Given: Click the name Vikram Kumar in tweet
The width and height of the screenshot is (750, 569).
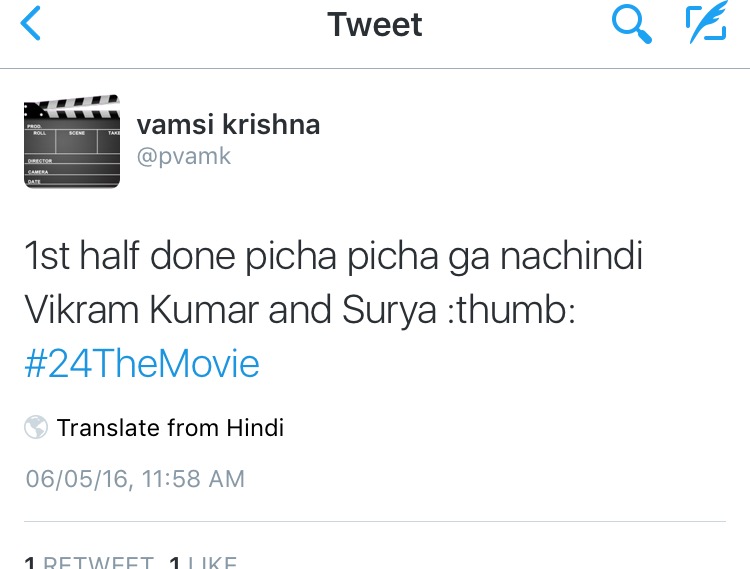Looking at the screenshot, I should pyautogui.click(x=139, y=310).
